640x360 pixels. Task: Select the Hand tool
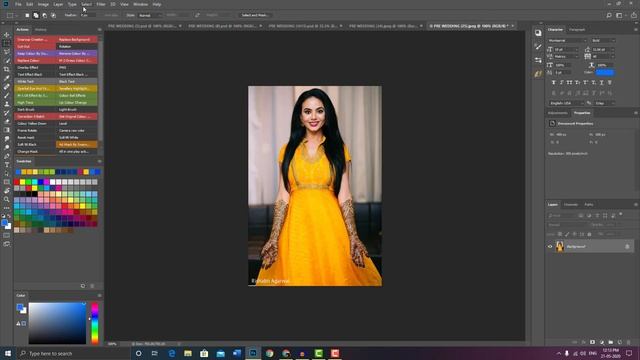pyautogui.click(x=7, y=191)
